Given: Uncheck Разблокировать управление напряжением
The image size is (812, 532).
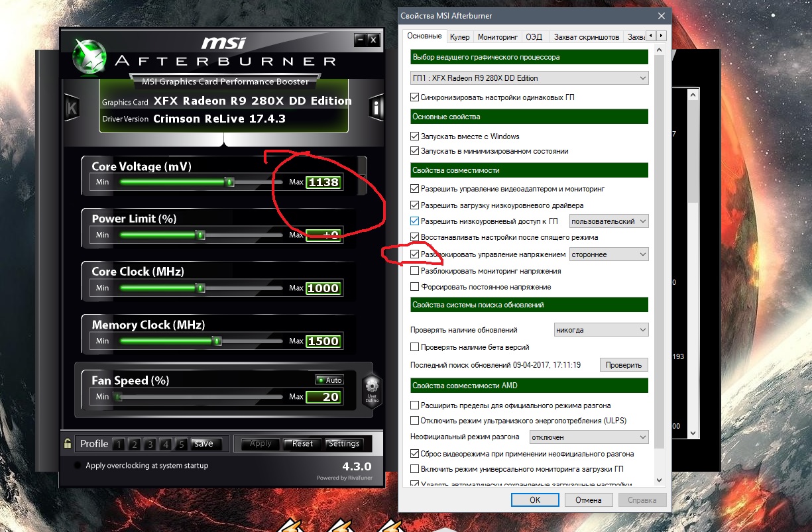Looking at the screenshot, I should [x=415, y=254].
